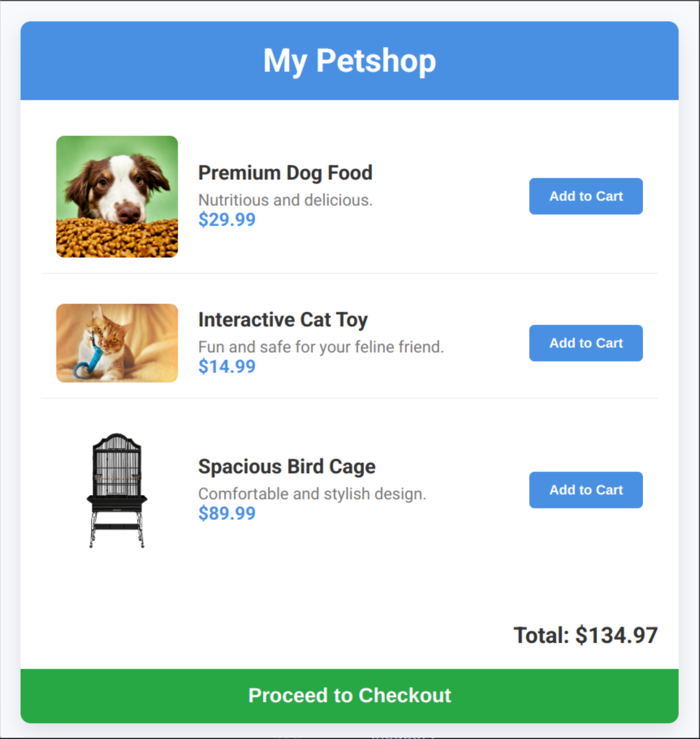Click the "Nutritious and delicious." description
Viewport: 700px width, 739px height.
[x=285, y=200]
